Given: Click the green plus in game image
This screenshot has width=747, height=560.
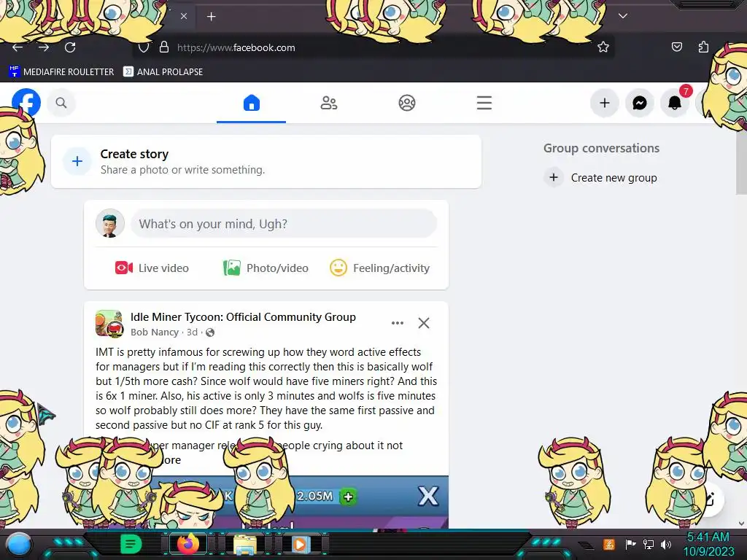Looking at the screenshot, I should (348, 497).
